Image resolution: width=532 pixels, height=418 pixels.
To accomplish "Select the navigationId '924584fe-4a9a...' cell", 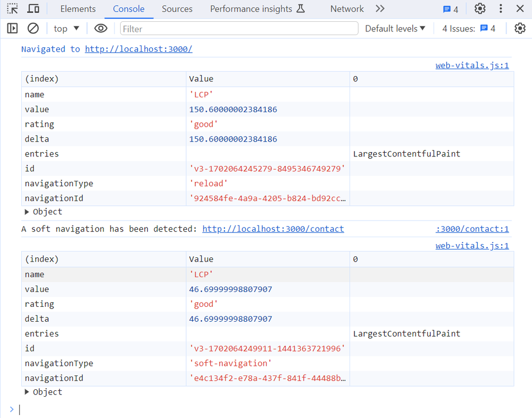I will [x=268, y=198].
